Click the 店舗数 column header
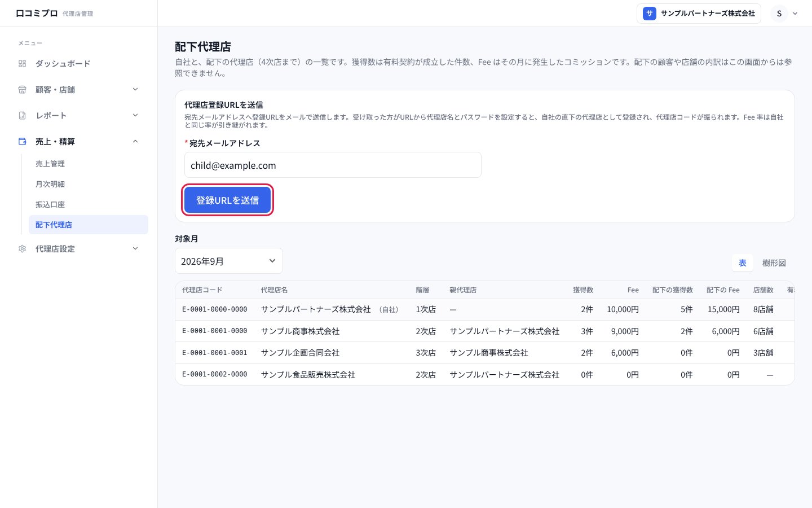The height and width of the screenshot is (508, 812). 764,290
